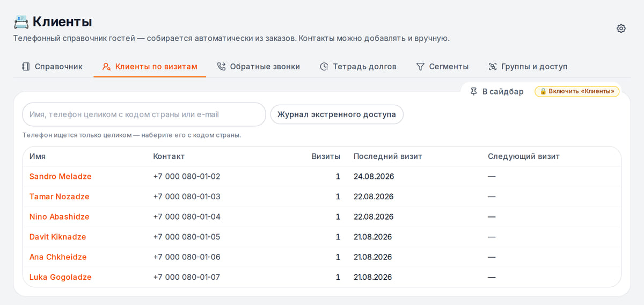Click Sandro Meladze's next visit dash

tap(492, 176)
